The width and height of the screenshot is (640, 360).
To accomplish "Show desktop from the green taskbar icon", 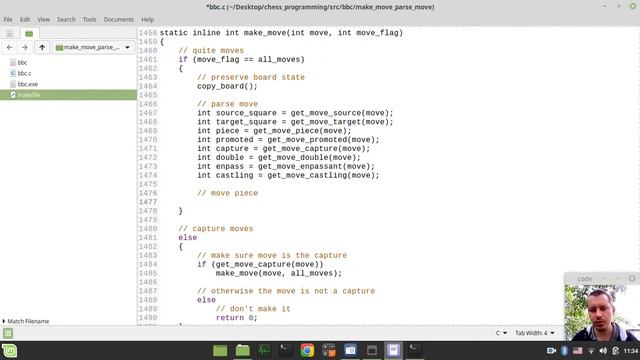I will 220,351.
